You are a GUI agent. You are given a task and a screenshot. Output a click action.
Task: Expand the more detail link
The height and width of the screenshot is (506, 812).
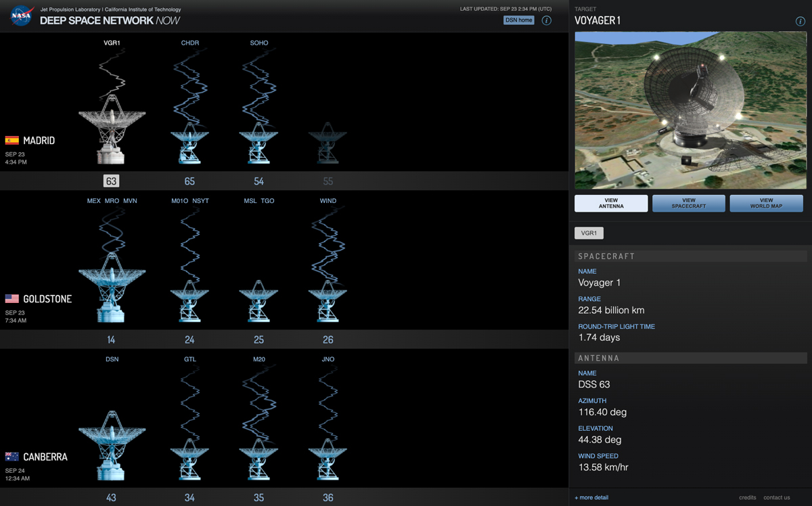click(x=591, y=498)
